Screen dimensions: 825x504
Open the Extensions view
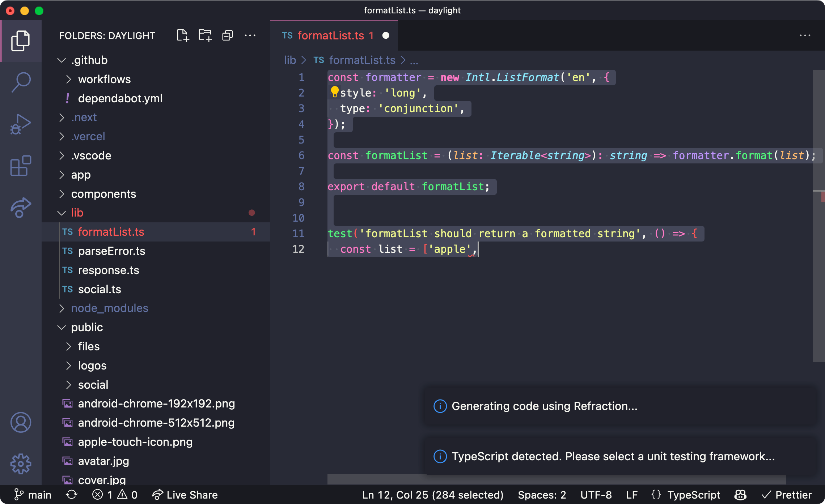pyautogui.click(x=21, y=166)
